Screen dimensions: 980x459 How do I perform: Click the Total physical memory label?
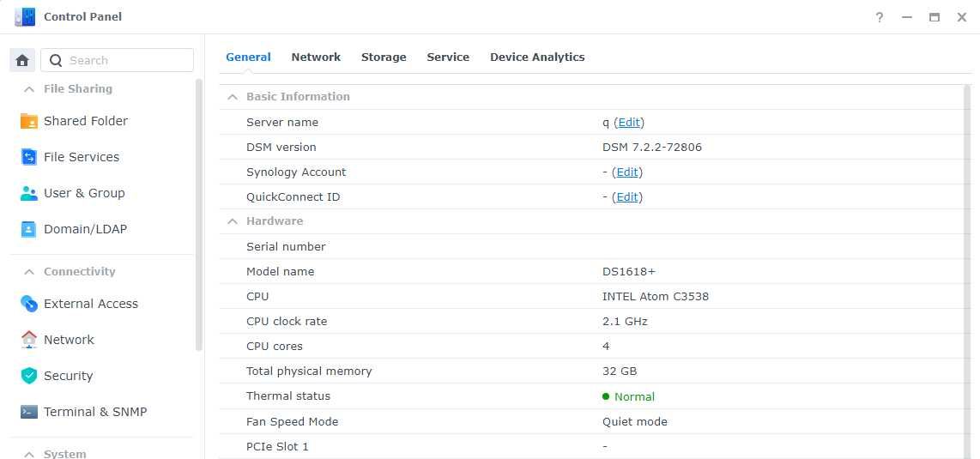(309, 371)
